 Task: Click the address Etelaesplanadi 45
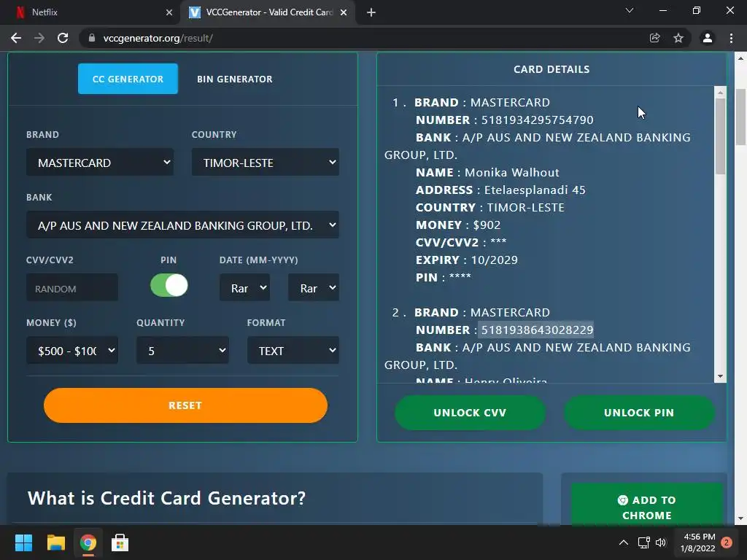535,190
